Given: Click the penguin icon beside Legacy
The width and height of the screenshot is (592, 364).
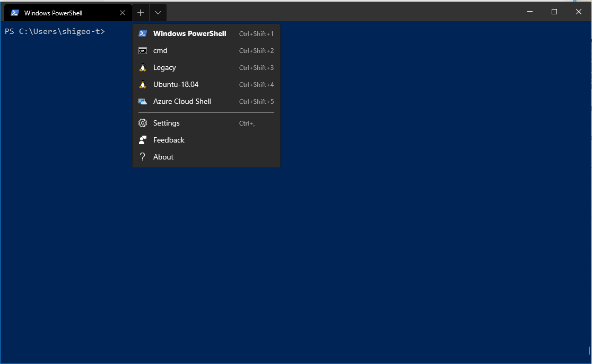Looking at the screenshot, I should click(143, 67).
